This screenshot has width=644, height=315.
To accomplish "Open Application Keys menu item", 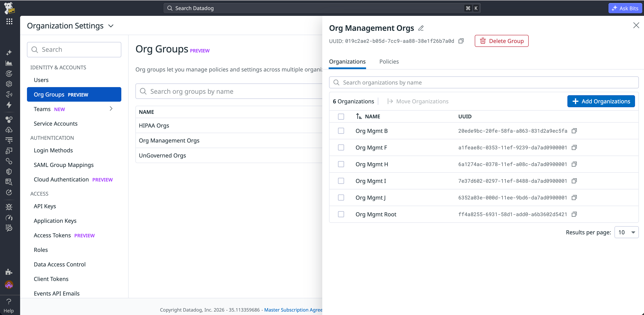I will point(74,221).
